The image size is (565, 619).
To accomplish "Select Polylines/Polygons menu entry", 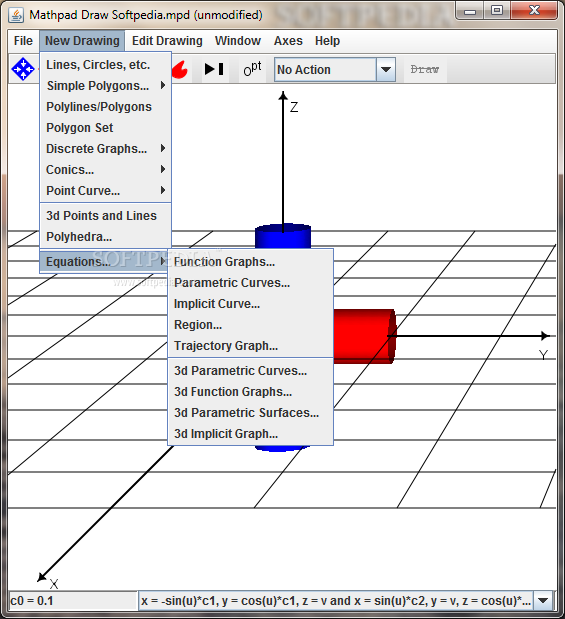I will click(x=105, y=107).
